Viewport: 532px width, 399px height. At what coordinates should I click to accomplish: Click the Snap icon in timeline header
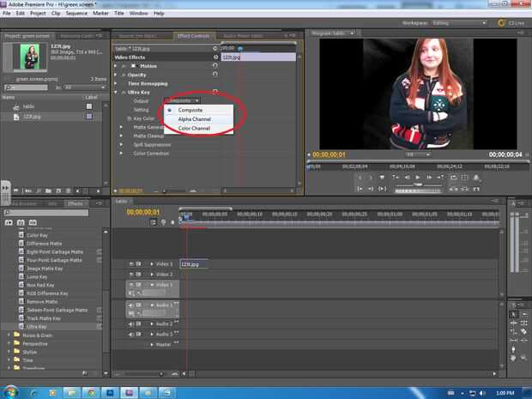click(153, 222)
